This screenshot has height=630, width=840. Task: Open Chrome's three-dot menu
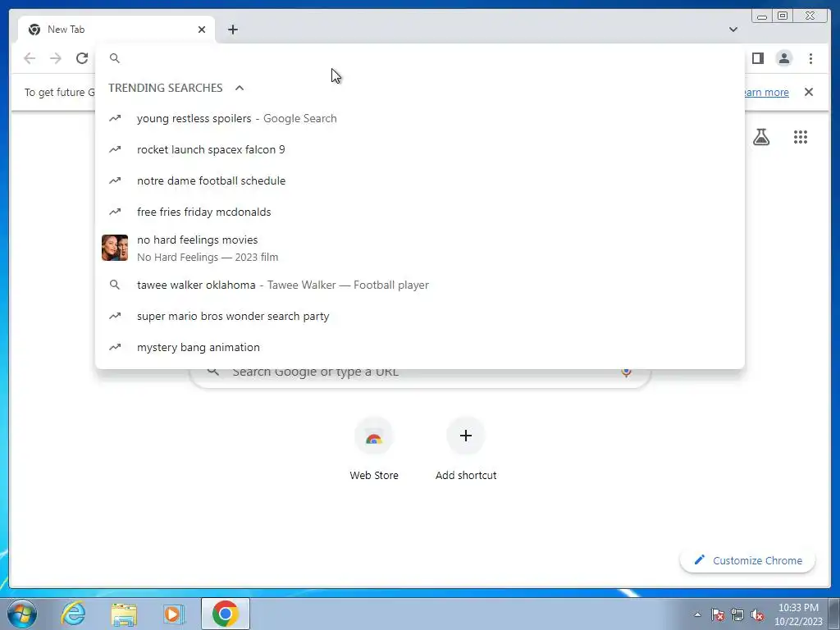[x=810, y=58]
